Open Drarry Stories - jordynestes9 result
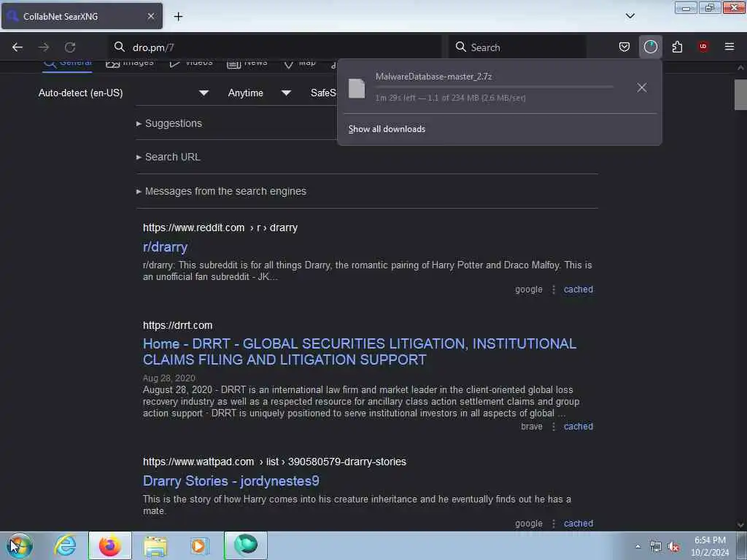The width and height of the screenshot is (747, 560). (231, 481)
